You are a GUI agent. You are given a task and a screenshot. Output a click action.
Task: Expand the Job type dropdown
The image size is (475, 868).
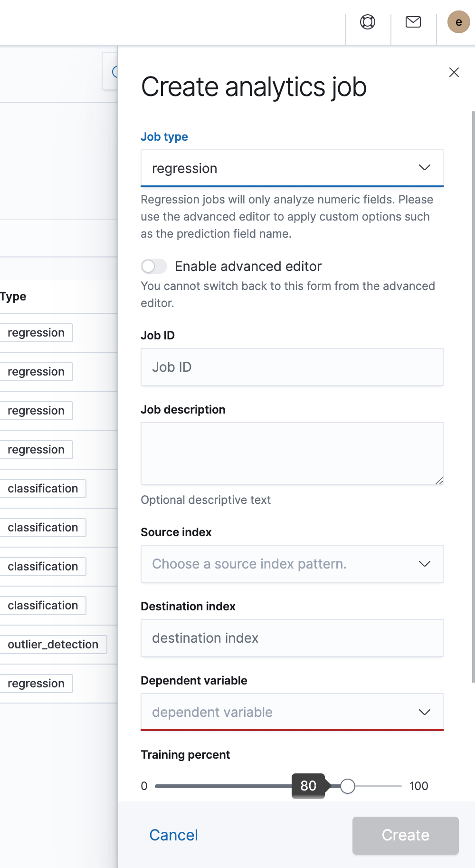[292, 168]
